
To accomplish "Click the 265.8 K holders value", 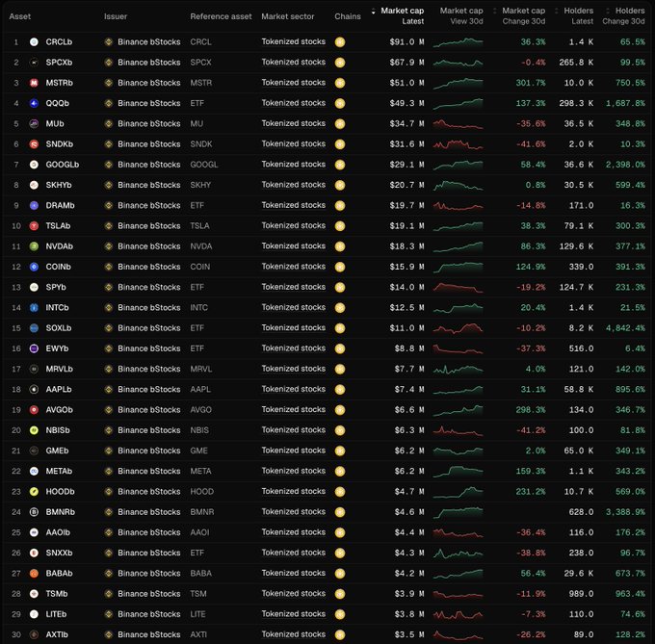I will point(576,63).
